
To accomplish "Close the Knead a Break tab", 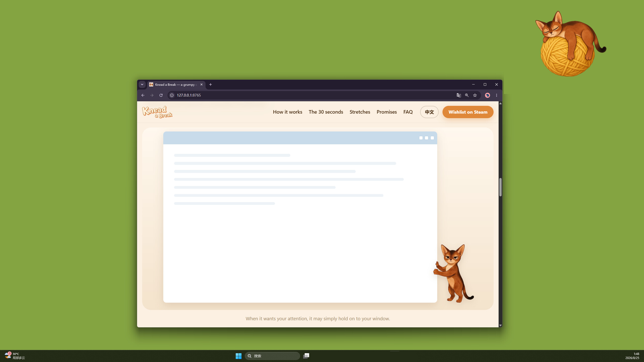I will pyautogui.click(x=202, y=84).
